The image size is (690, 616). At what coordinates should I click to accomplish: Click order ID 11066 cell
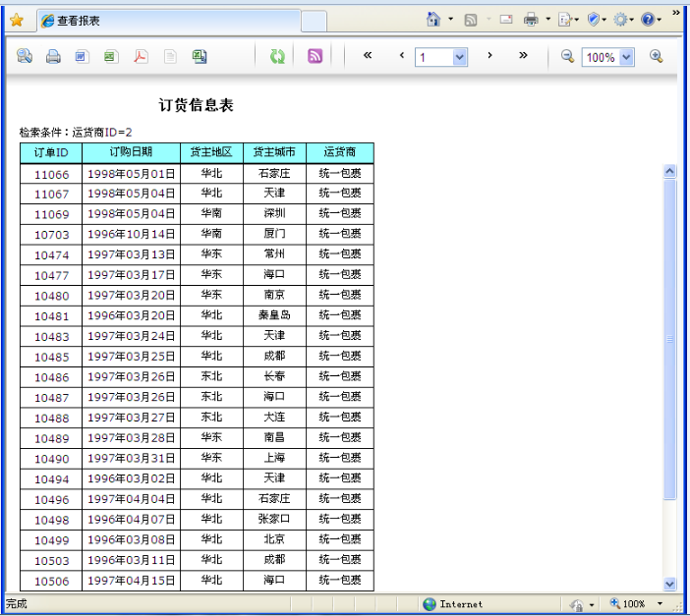tap(51, 174)
